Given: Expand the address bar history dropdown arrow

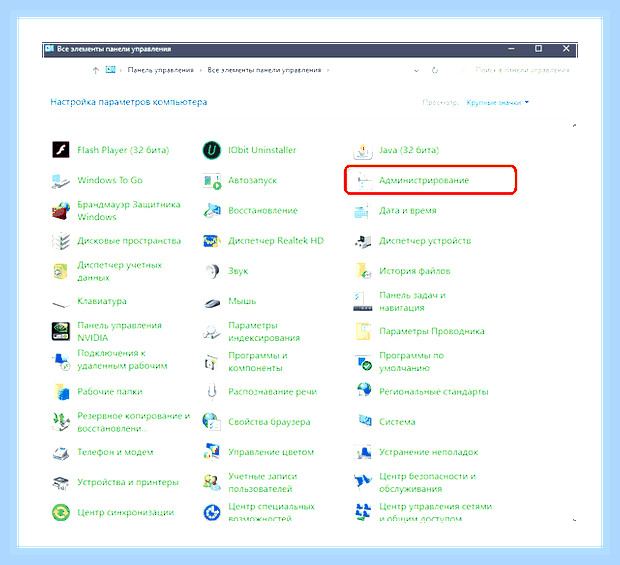Looking at the screenshot, I should point(416,71).
